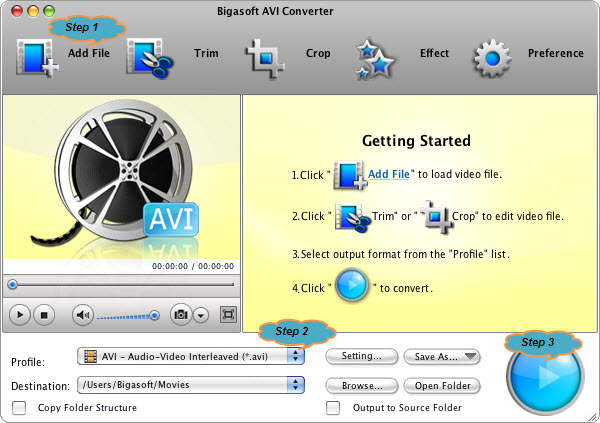The width and height of the screenshot is (600, 423).
Task: Start conversion with big blue button
Action: pyautogui.click(x=545, y=376)
